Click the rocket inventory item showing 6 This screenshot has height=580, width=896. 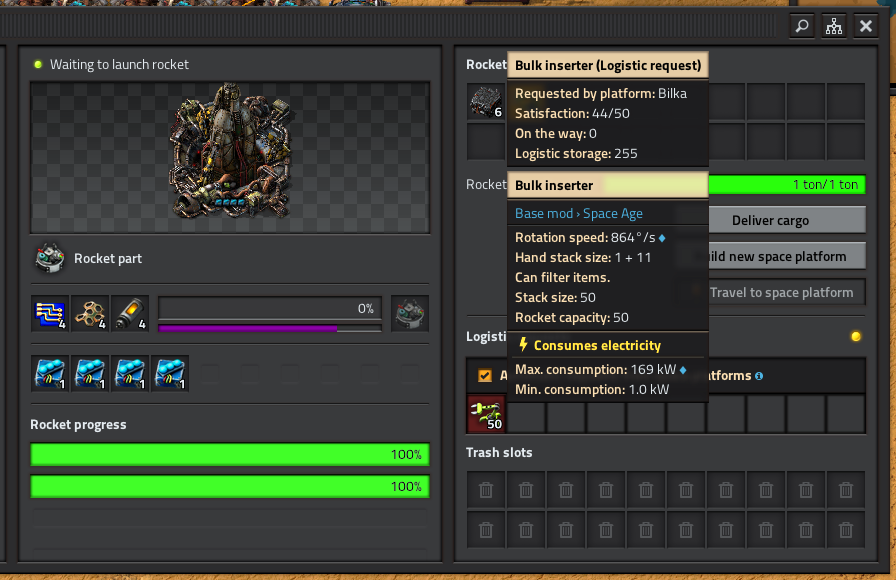[486, 102]
